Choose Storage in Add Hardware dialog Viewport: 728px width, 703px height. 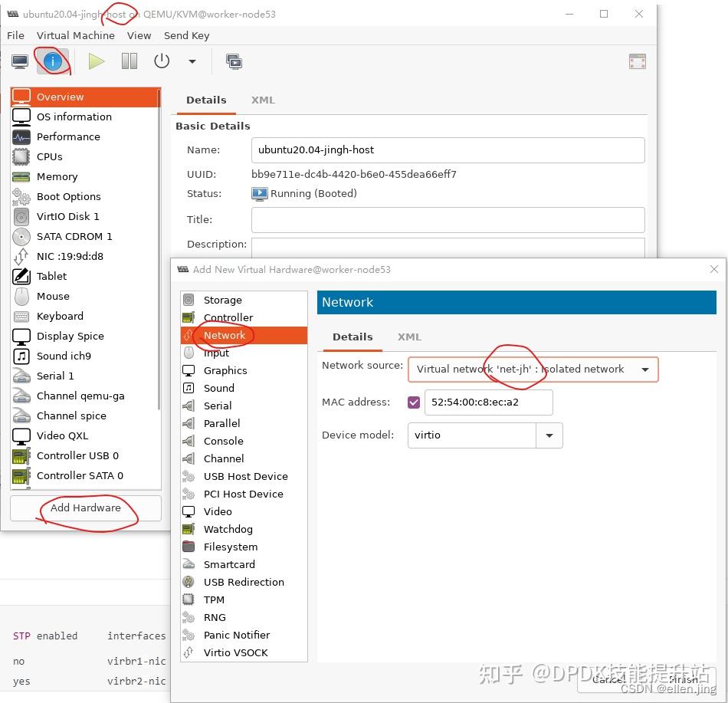click(x=244, y=301)
